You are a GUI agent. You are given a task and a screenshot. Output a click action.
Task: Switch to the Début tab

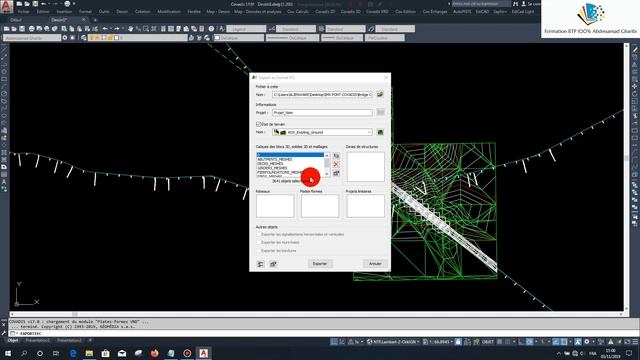(16, 20)
